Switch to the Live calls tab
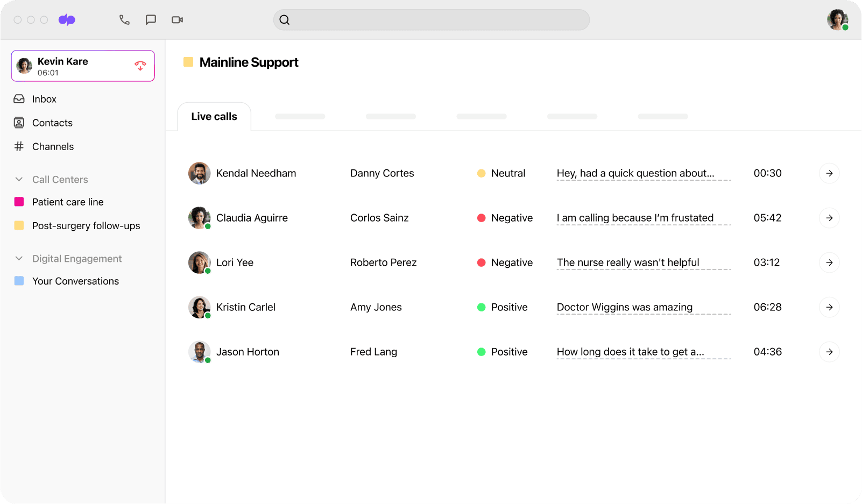The height and width of the screenshot is (504, 862). click(214, 116)
